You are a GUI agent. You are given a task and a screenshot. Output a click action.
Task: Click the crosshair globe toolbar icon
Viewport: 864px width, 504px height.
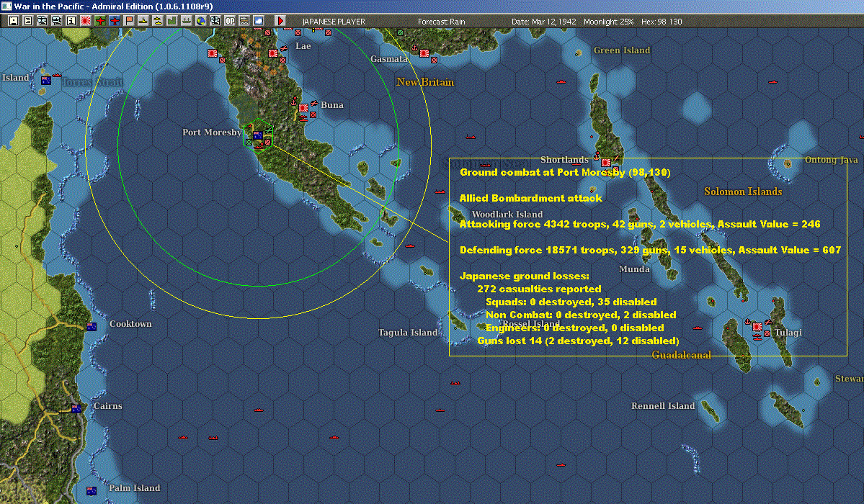coord(215,21)
